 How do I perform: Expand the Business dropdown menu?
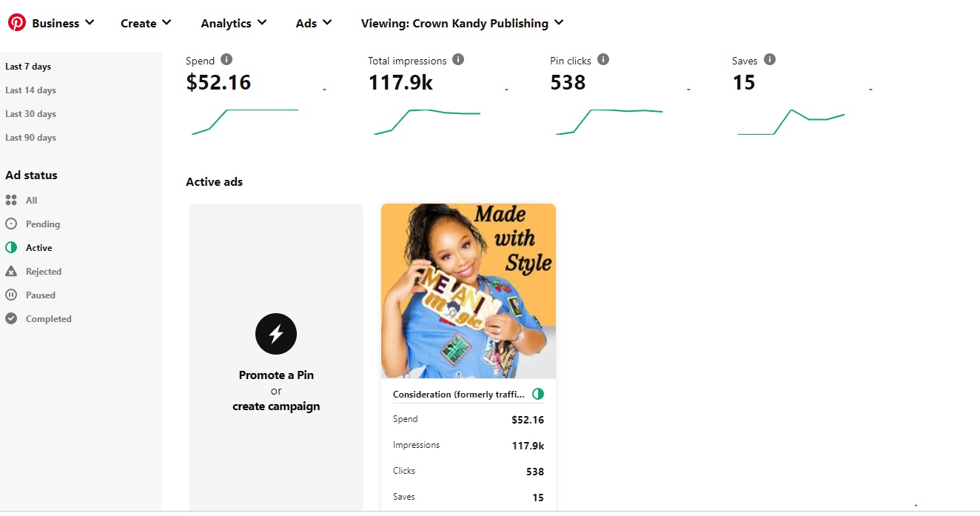tap(63, 23)
